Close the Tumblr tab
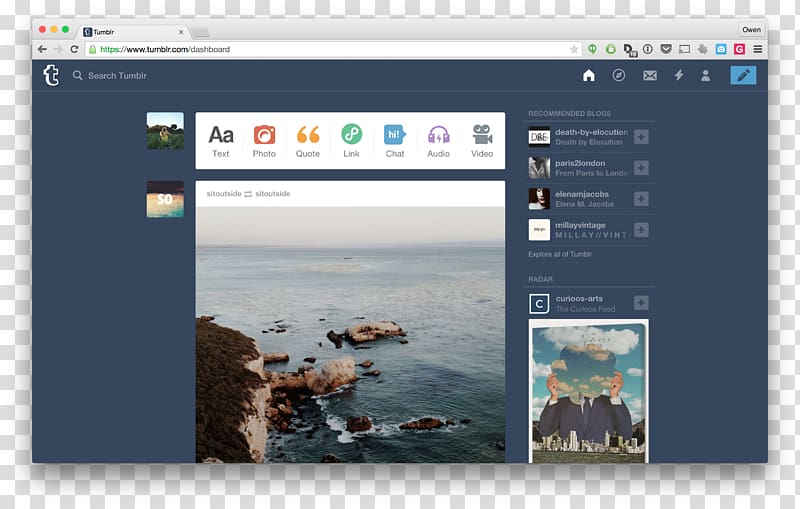800x509 pixels. pyautogui.click(x=181, y=32)
